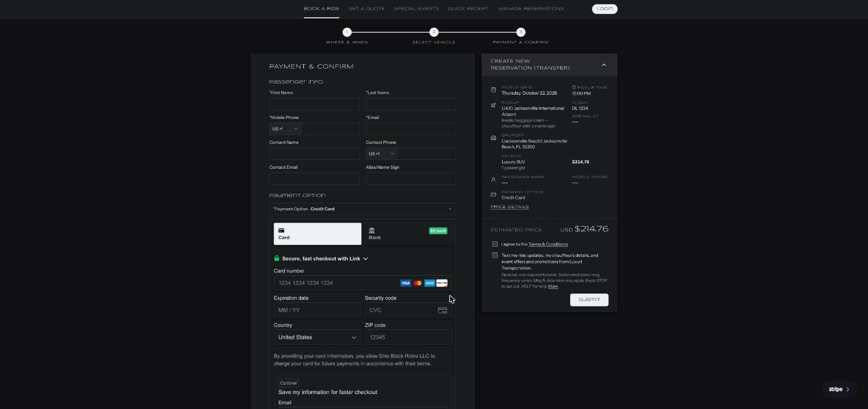Go back to step 2 Select Vehicle
Image resolution: width=868 pixels, height=409 pixels.
(x=434, y=32)
